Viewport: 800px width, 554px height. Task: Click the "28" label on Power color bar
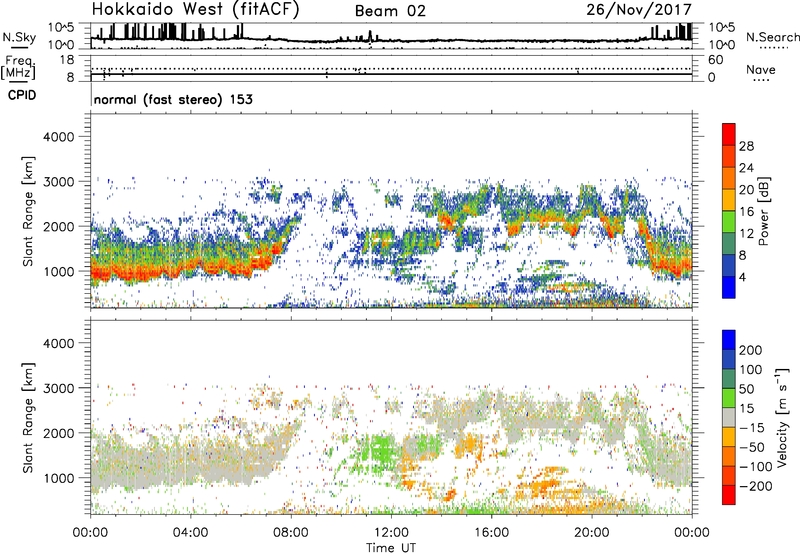(746, 146)
